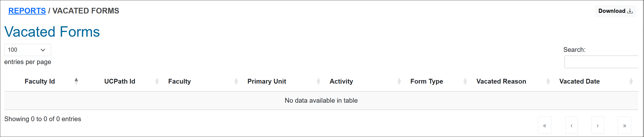The image size is (644, 137).
Task: Sort table by UCPath Id column arrows
Action: pos(157,81)
